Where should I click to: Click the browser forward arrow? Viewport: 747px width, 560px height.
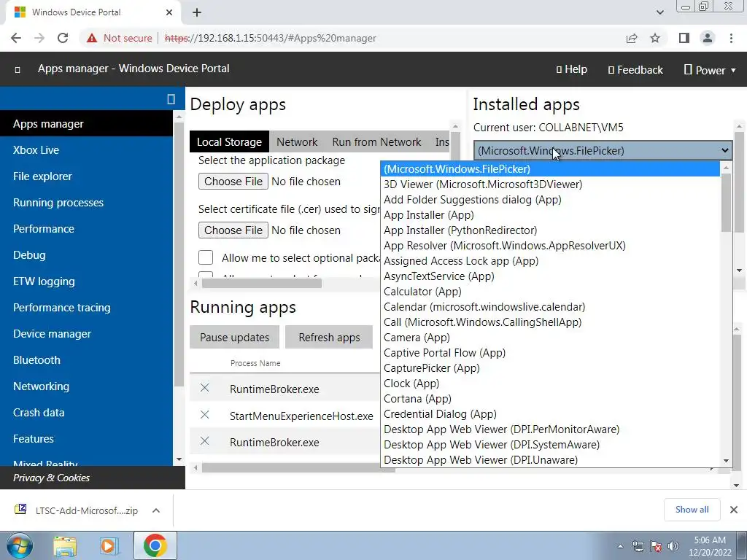pyautogui.click(x=39, y=38)
